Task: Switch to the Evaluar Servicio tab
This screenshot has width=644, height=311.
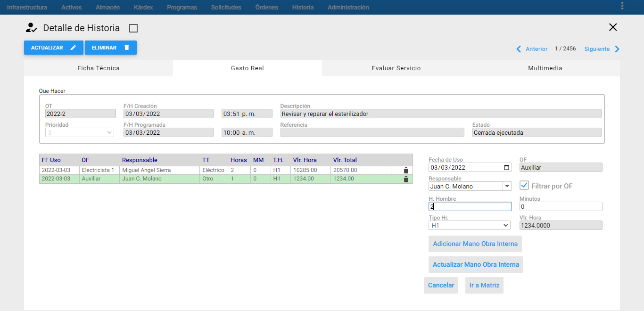Action: (x=396, y=68)
